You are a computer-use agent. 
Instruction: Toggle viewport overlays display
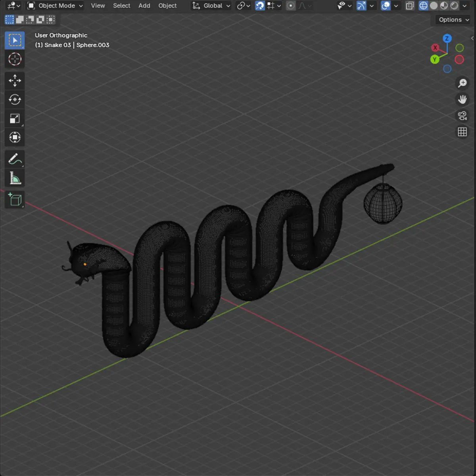click(386, 6)
